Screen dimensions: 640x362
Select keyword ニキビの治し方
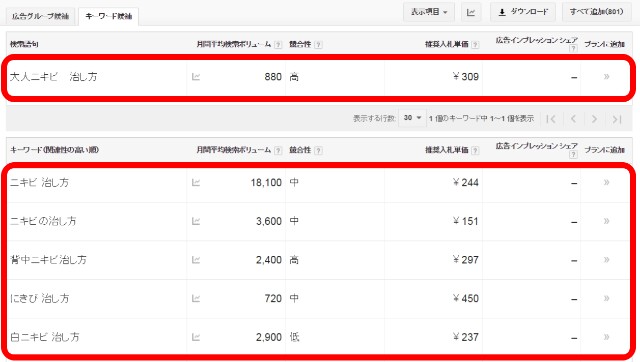[x=43, y=221]
